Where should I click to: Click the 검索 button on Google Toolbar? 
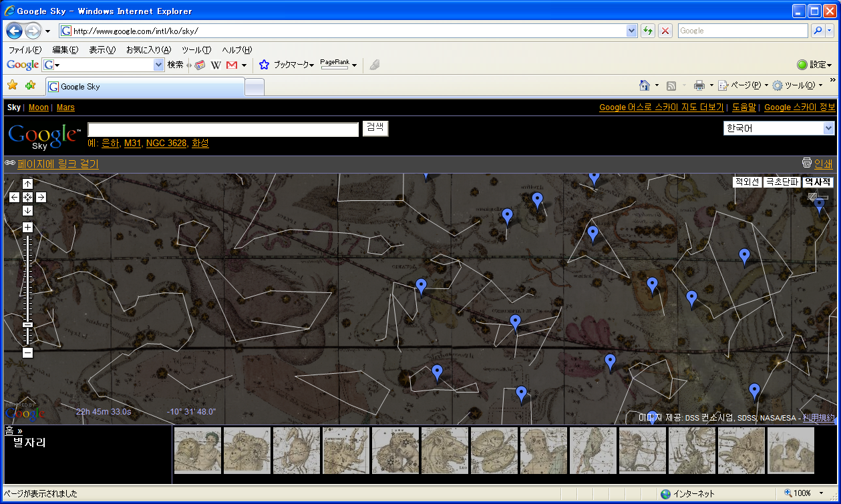coord(175,65)
